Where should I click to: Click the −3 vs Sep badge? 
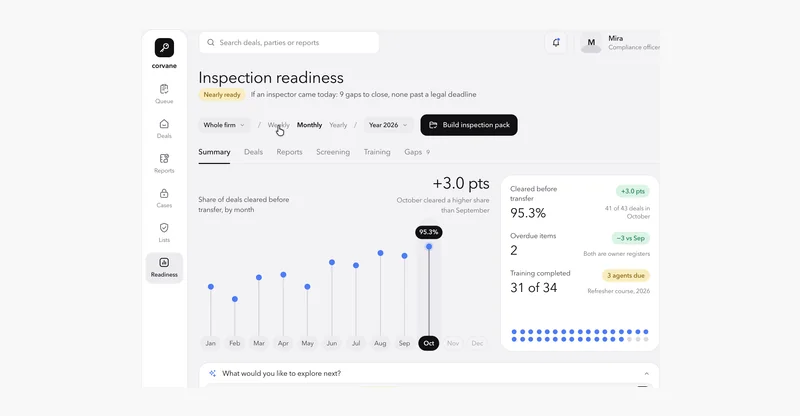tap(631, 238)
